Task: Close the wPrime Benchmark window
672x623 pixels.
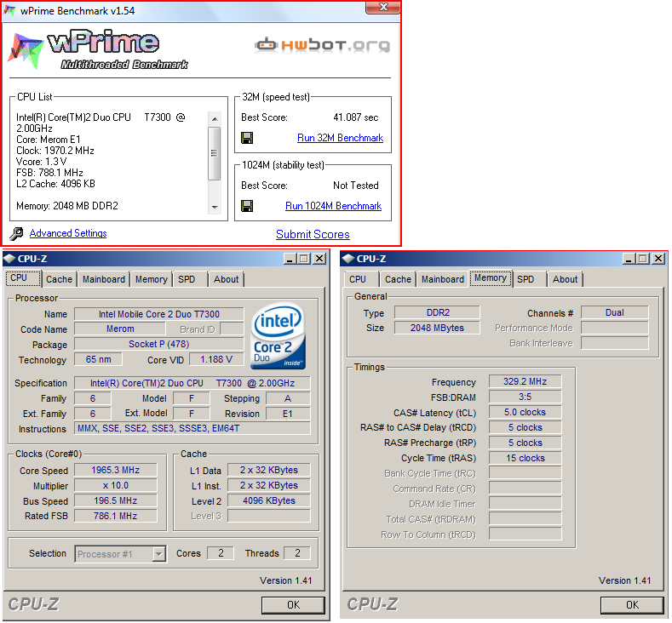Action: coord(382,8)
